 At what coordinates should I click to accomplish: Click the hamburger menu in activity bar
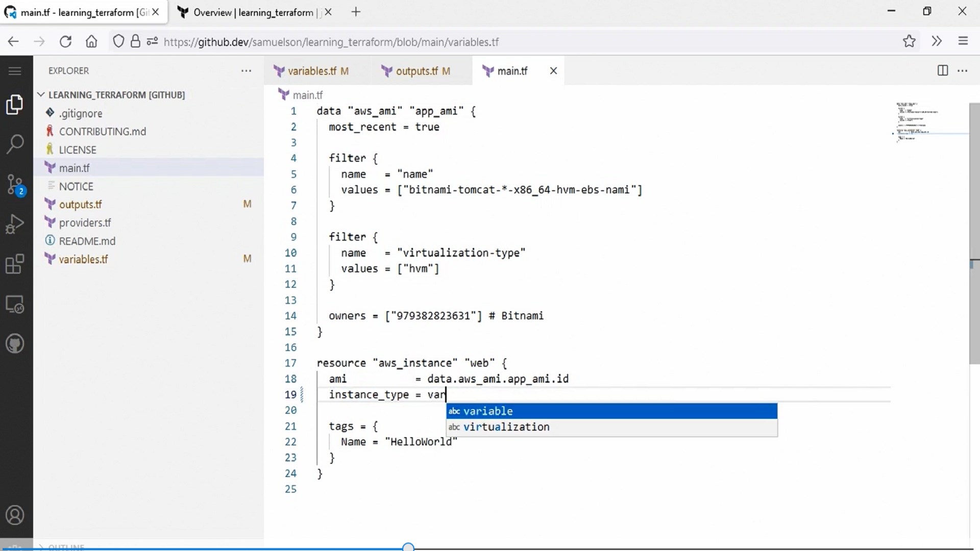tap(15, 71)
